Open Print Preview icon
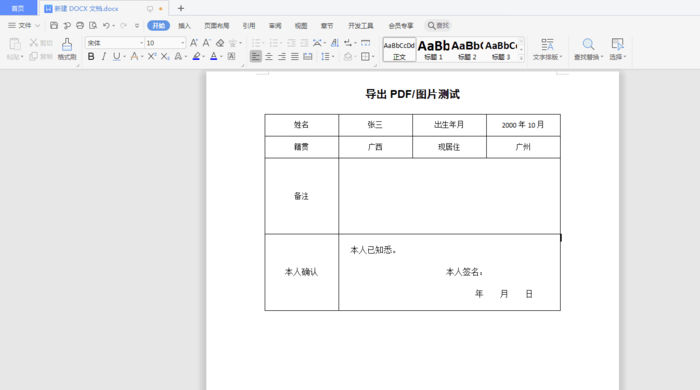The image size is (700, 390). pos(93,25)
